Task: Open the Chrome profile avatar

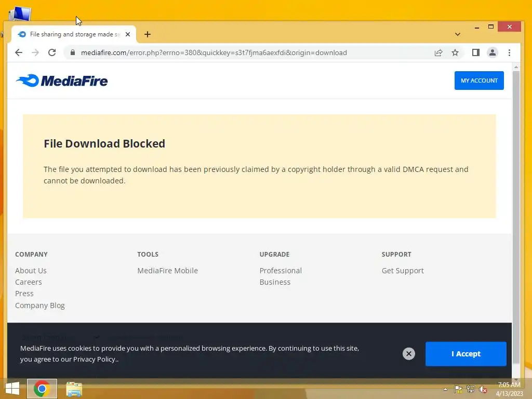Action: point(493,52)
